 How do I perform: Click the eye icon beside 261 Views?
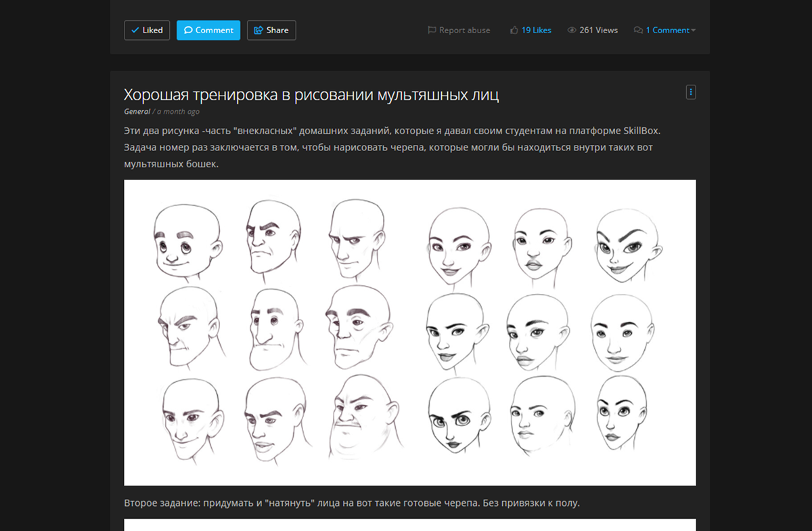click(x=572, y=30)
